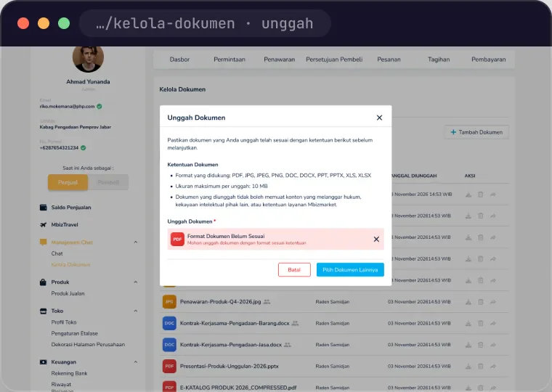Screen dimensions: 552x392
Task: Go to Persetujuan Pembeli tab
Action: (334, 60)
